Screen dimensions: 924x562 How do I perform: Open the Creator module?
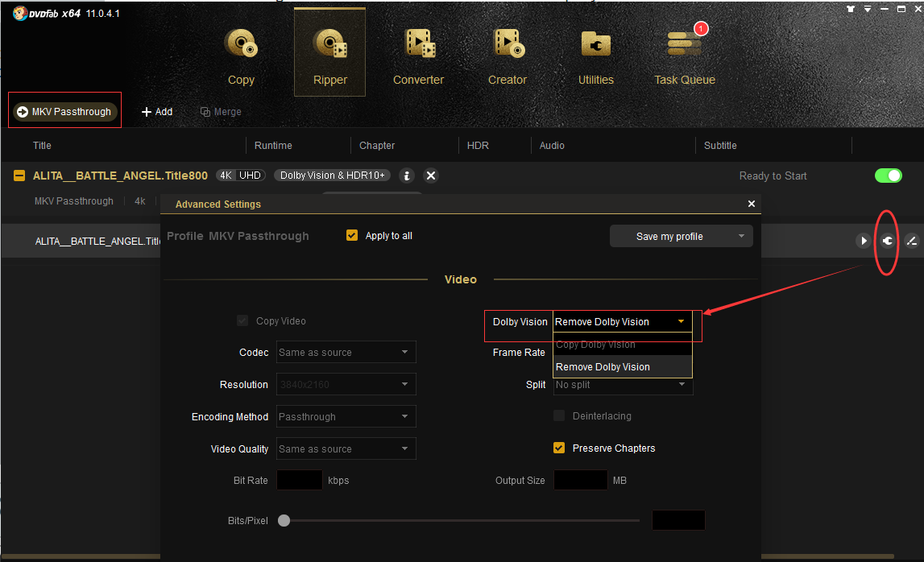click(508, 56)
